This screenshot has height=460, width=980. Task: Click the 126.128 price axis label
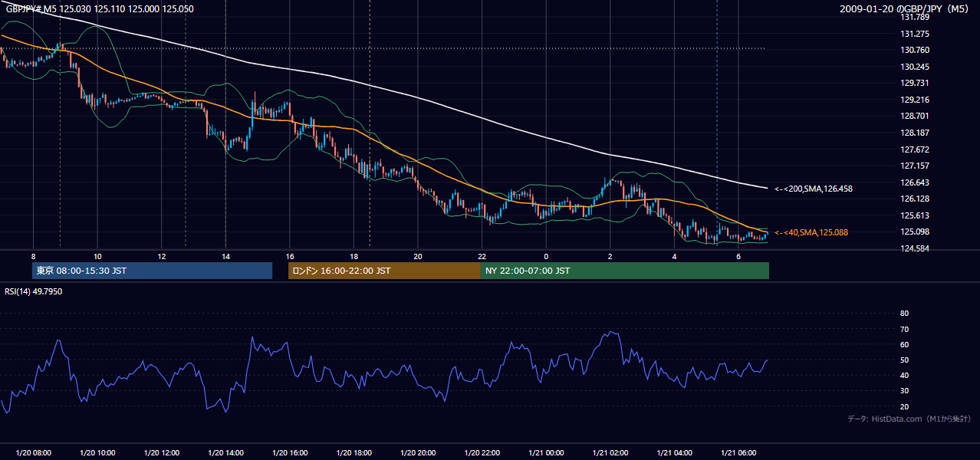[915, 199]
